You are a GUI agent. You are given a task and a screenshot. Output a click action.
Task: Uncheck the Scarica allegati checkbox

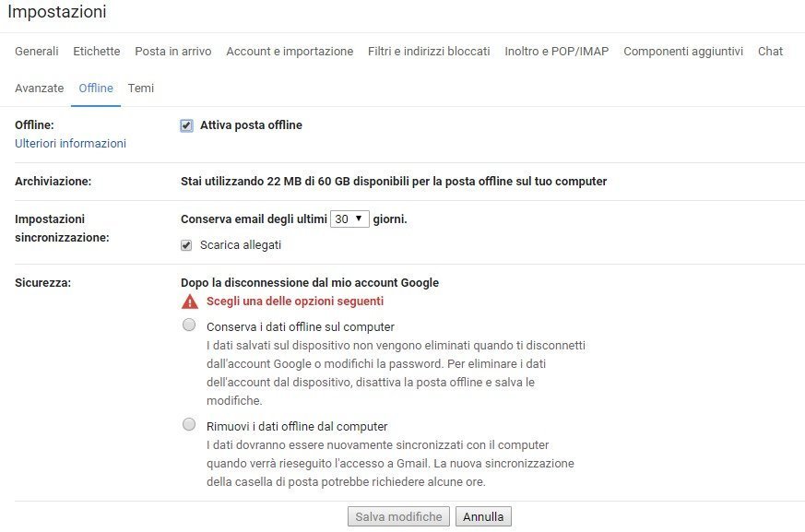pyautogui.click(x=187, y=245)
